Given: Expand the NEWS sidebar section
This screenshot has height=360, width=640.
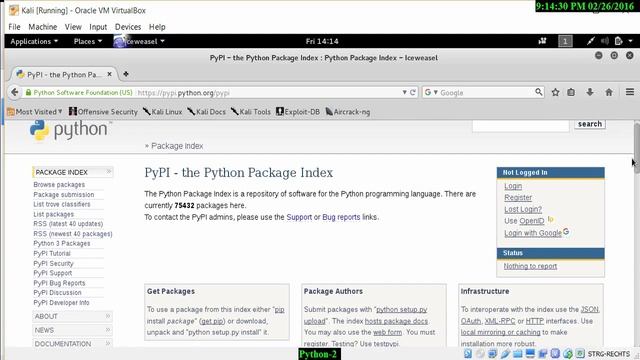Looking at the screenshot, I should coord(72,330).
